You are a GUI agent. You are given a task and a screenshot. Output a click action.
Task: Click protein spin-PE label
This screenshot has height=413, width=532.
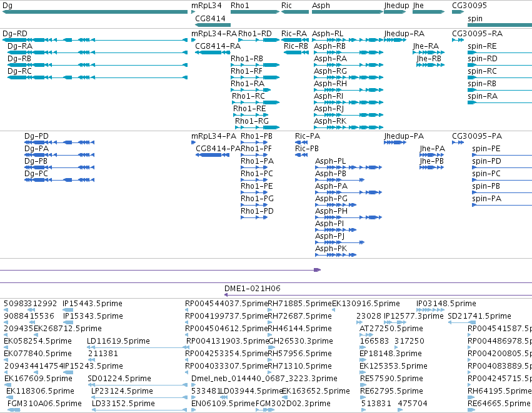pos(486,149)
